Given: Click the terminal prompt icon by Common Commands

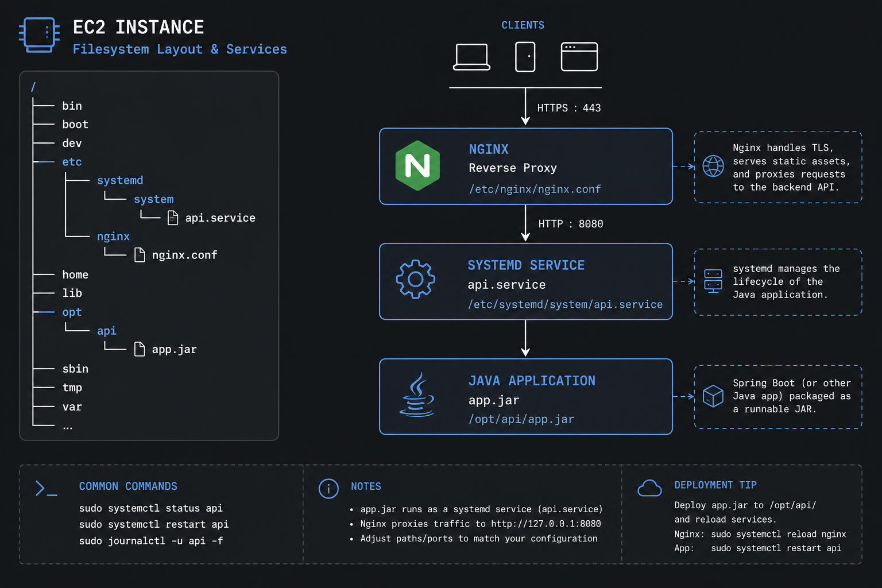Looking at the screenshot, I should tap(46, 489).
